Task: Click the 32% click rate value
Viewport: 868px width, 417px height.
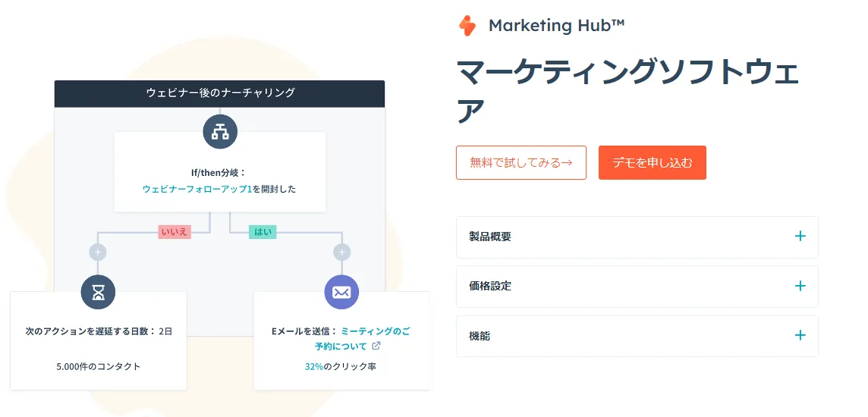Action: (x=314, y=366)
